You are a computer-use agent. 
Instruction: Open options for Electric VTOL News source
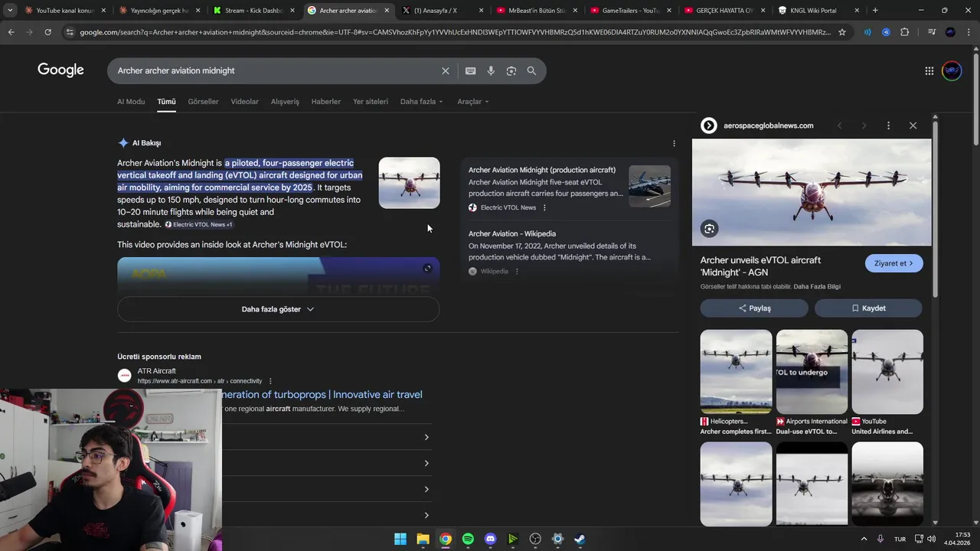tap(544, 207)
